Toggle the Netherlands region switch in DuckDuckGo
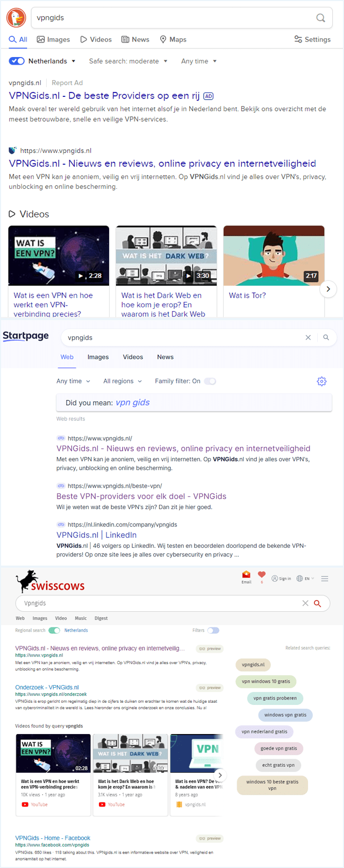 click(17, 61)
